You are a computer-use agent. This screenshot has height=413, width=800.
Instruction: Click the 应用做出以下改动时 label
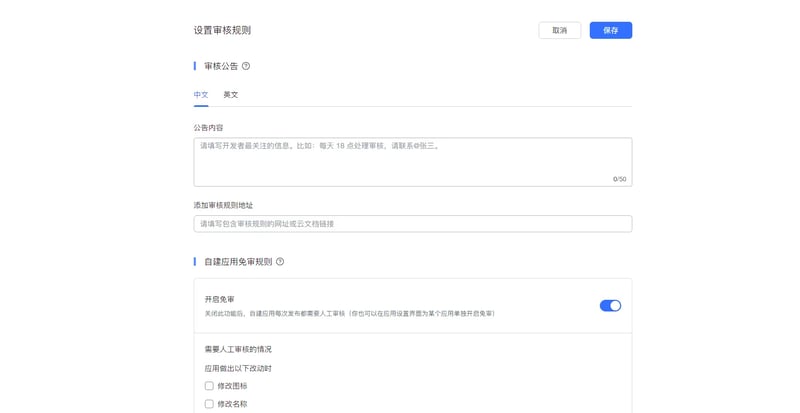(238, 368)
